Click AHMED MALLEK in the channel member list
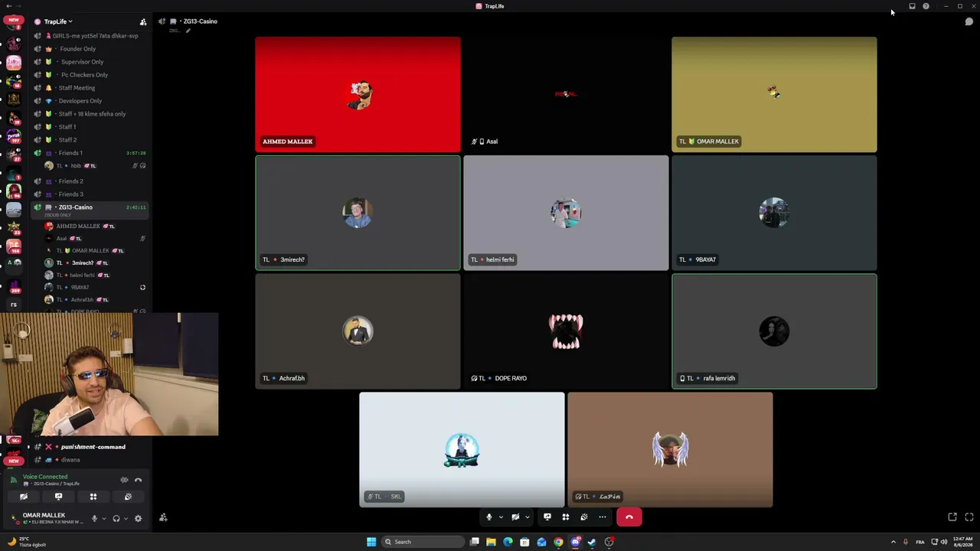The width and height of the screenshot is (980, 551). tap(78, 227)
